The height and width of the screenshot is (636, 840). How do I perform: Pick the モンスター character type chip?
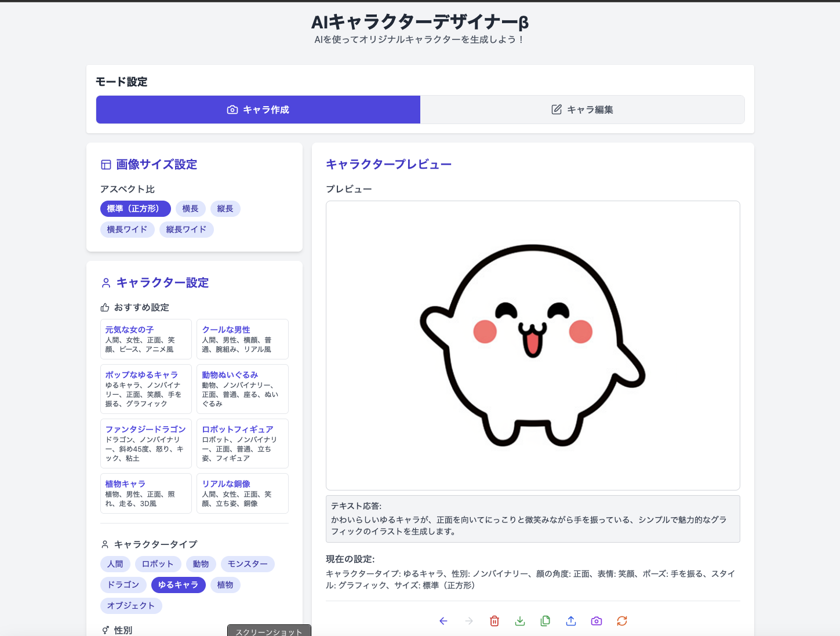tap(248, 564)
